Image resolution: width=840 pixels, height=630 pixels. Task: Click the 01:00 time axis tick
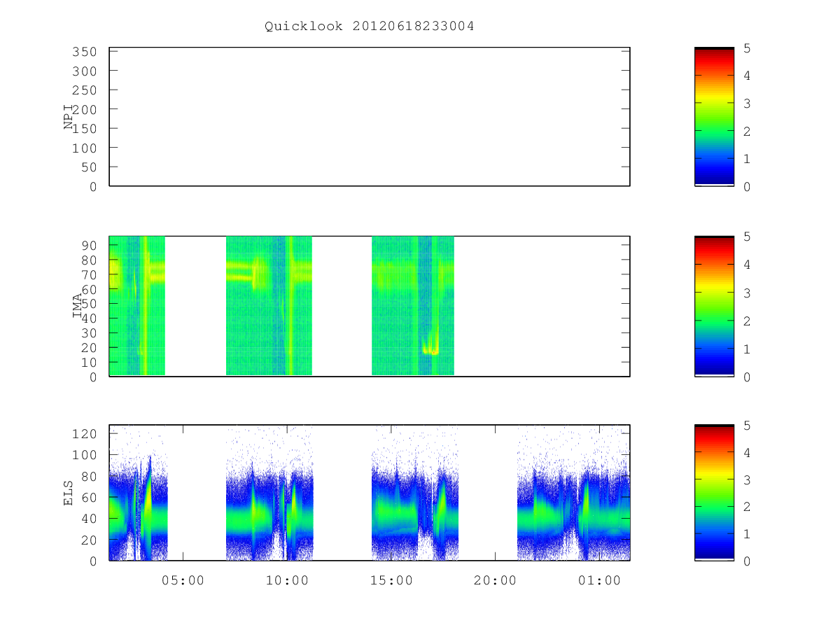tap(599, 580)
